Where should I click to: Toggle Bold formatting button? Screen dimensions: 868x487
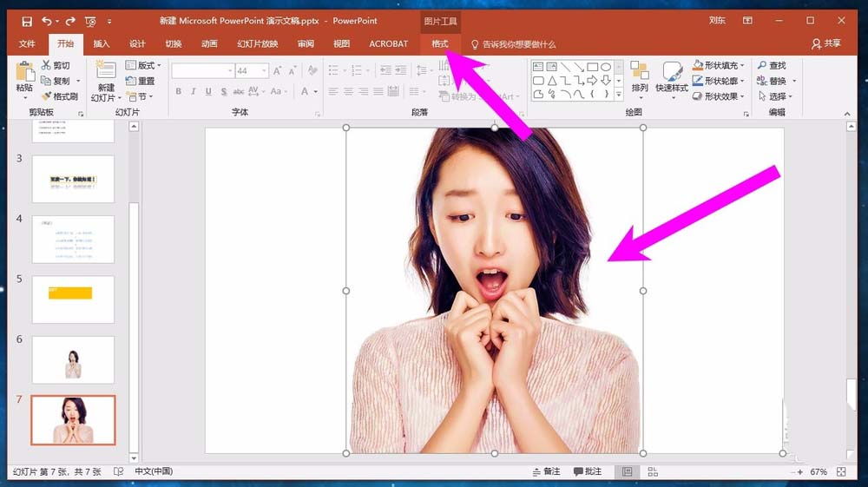[178, 92]
